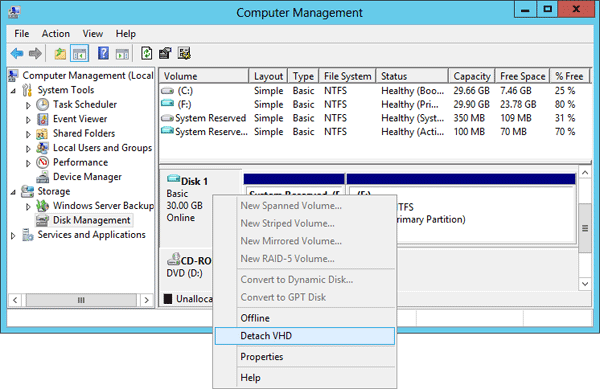
Task: Sort by the Type column header
Action: coord(303,76)
